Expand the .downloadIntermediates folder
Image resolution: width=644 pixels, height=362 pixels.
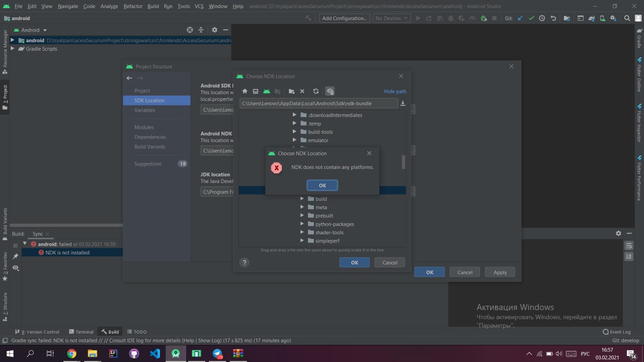(x=295, y=115)
